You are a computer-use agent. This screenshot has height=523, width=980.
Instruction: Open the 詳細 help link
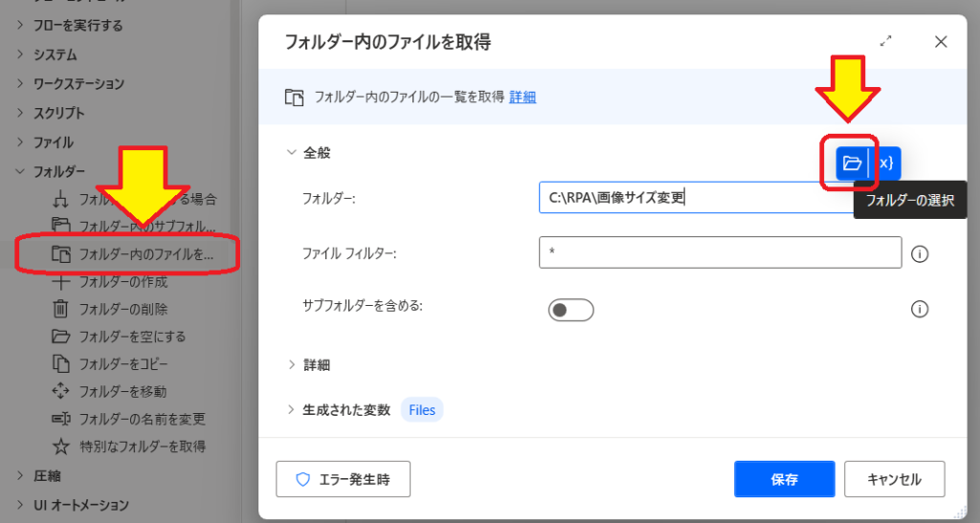pyautogui.click(x=523, y=97)
